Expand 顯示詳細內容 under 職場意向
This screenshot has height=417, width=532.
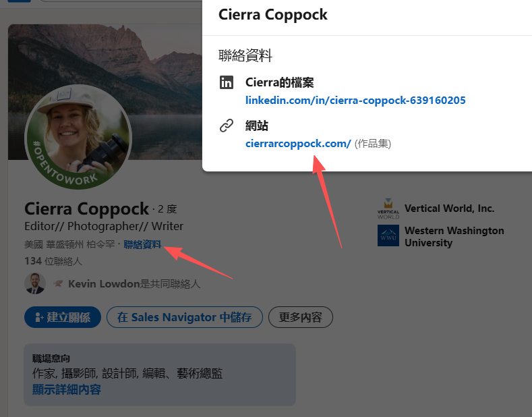tap(67, 389)
